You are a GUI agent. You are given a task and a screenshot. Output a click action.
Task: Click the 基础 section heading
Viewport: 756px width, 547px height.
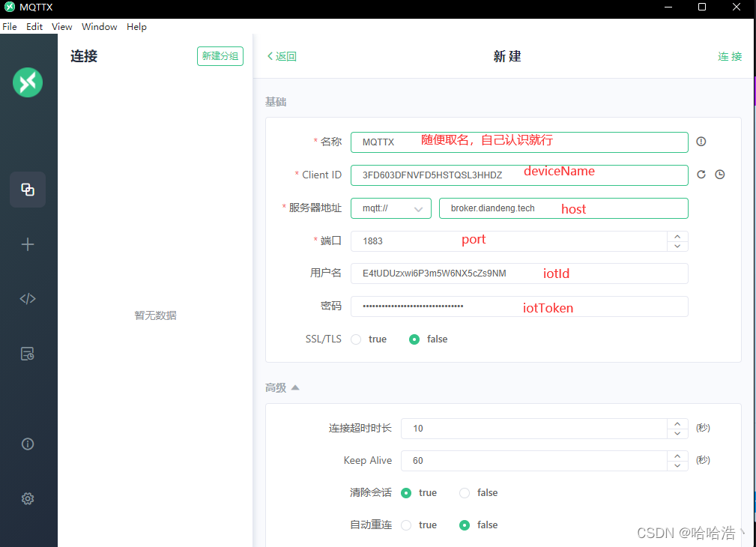click(x=276, y=102)
